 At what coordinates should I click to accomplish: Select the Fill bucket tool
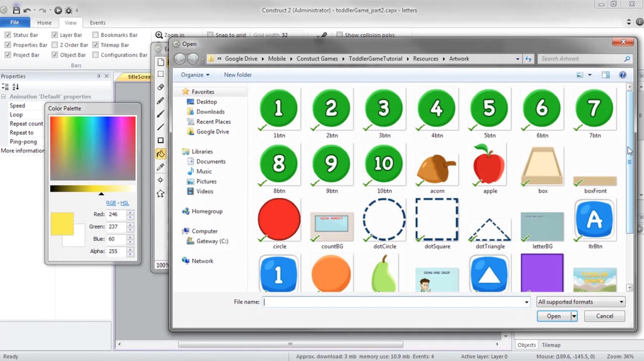(x=161, y=153)
